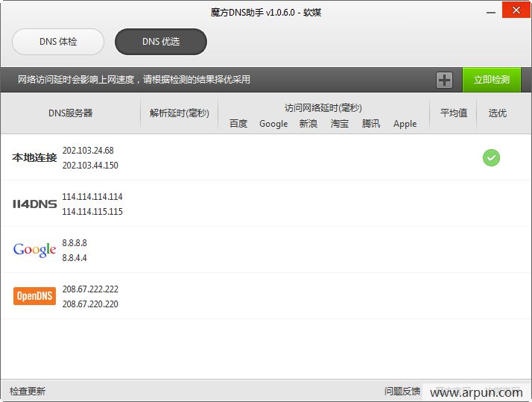Switch to the DNS 体检 tab
This screenshot has height=402, width=532.
(x=58, y=42)
